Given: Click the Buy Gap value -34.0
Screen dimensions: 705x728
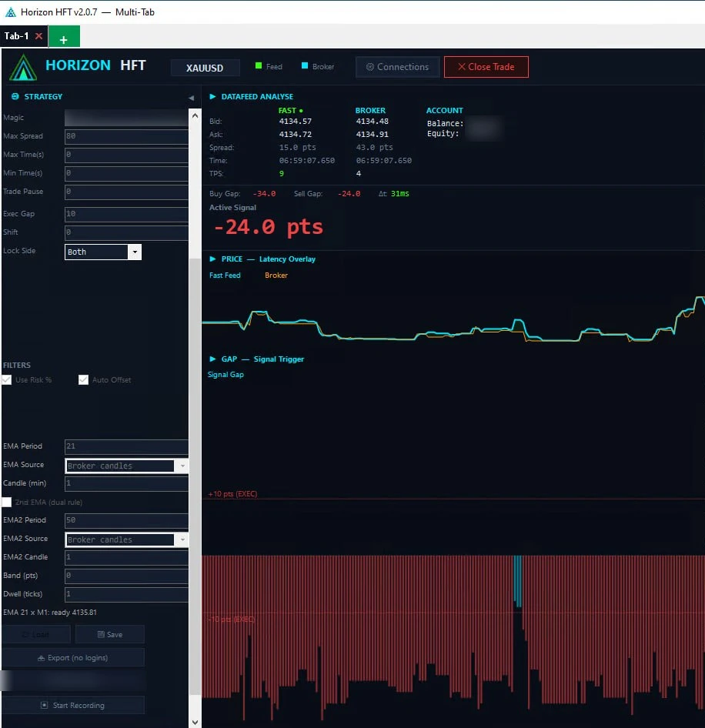Looking at the screenshot, I should click(264, 194).
